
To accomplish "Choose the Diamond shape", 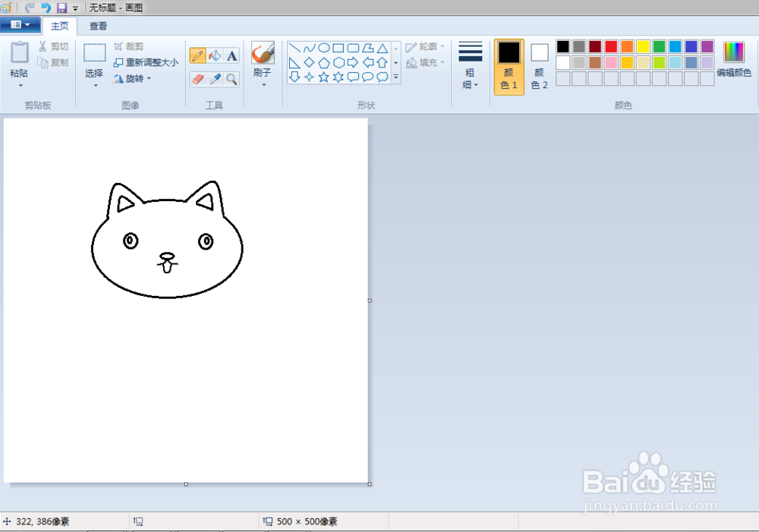I will pos(310,62).
